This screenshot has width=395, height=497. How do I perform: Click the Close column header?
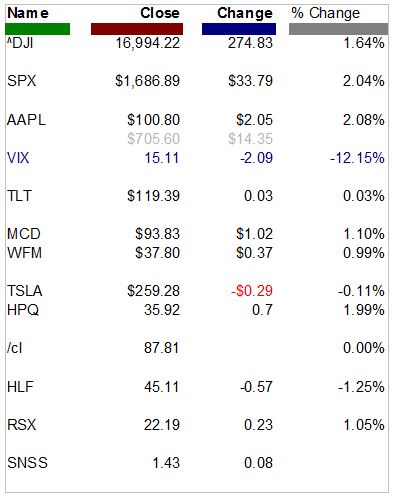pyautogui.click(x=160, y=13)
